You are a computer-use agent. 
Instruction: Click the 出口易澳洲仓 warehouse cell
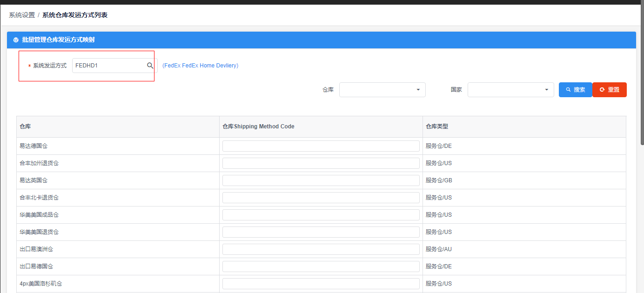(x=118, y=249)
